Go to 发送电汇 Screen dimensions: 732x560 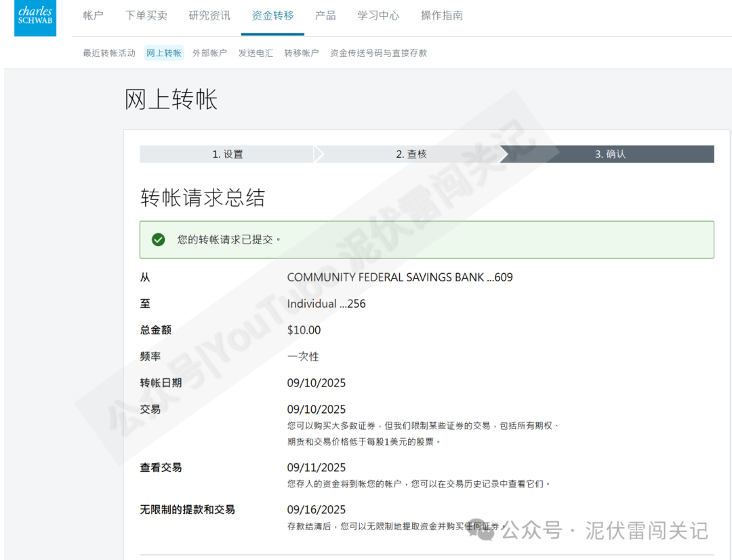(x=256, y=52)
